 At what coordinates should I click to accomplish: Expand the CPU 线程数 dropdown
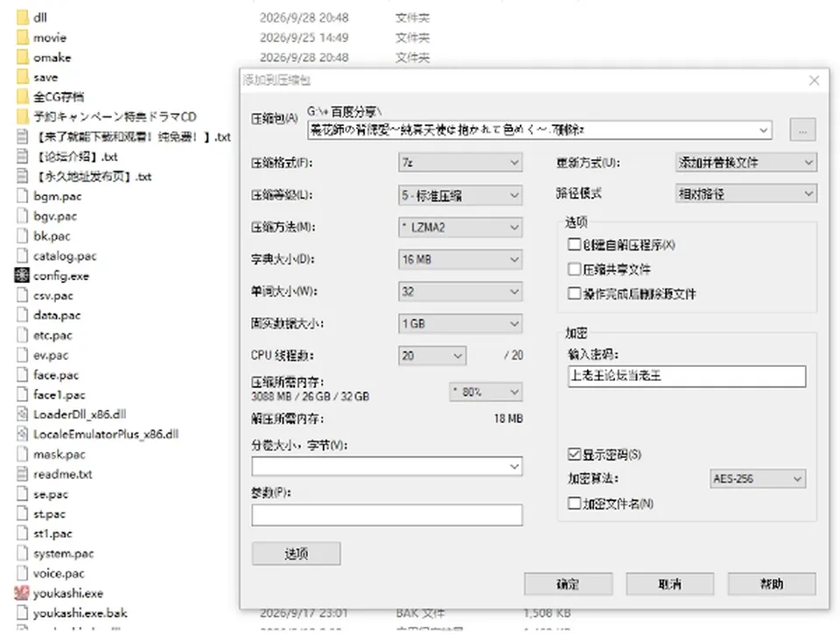tap(432, 356)
